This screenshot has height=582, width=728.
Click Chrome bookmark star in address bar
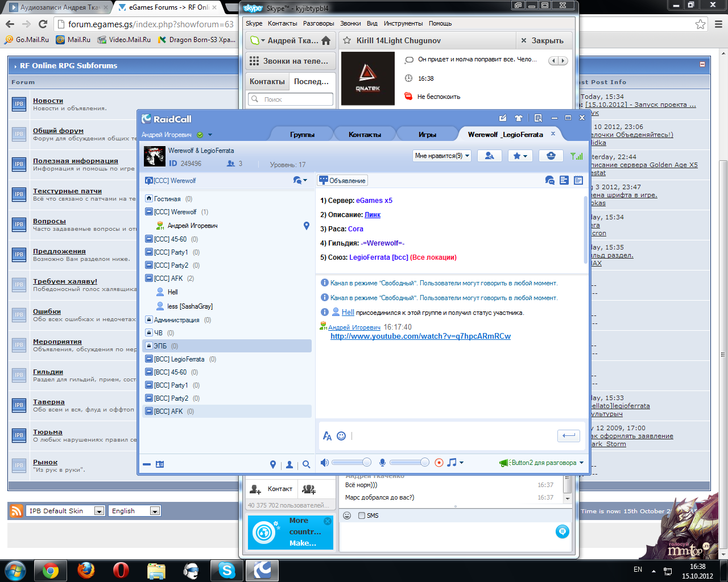pyautogui.click(x=700, y=24)
